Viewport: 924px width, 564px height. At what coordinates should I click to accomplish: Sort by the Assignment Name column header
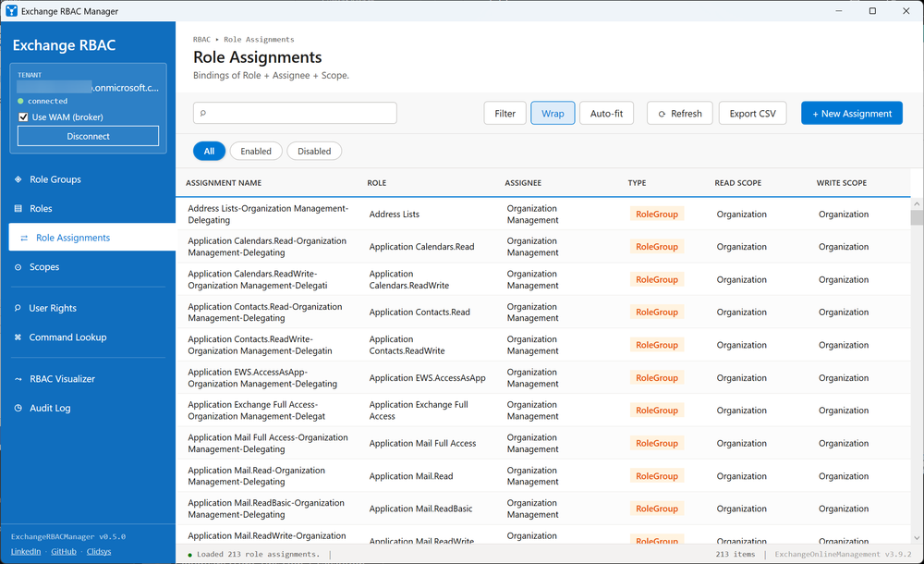(x=224, y=183)
